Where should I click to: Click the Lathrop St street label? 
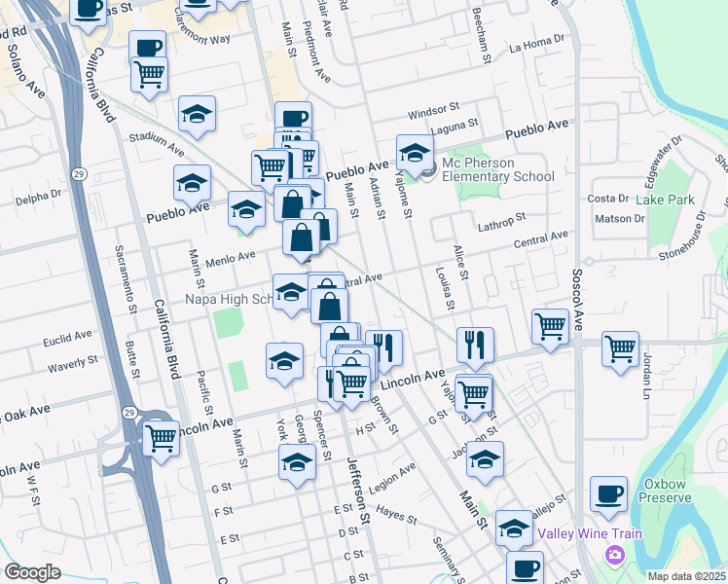pos(502,222)
